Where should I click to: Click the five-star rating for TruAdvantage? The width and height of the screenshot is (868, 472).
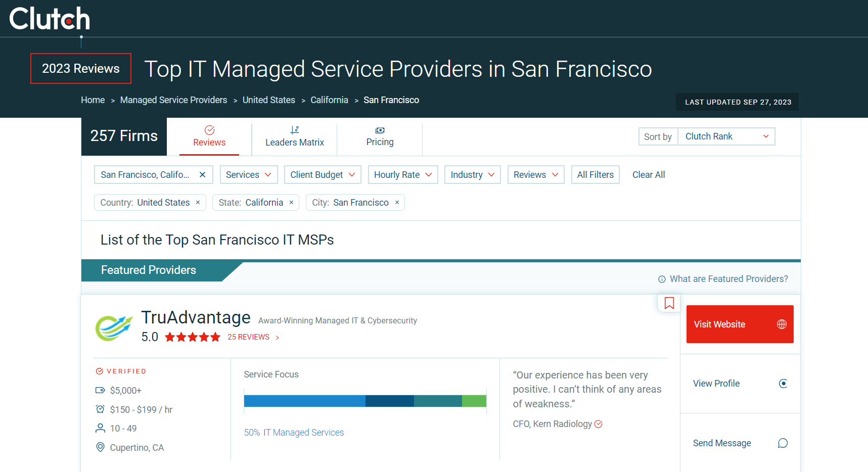click(193, 337)
